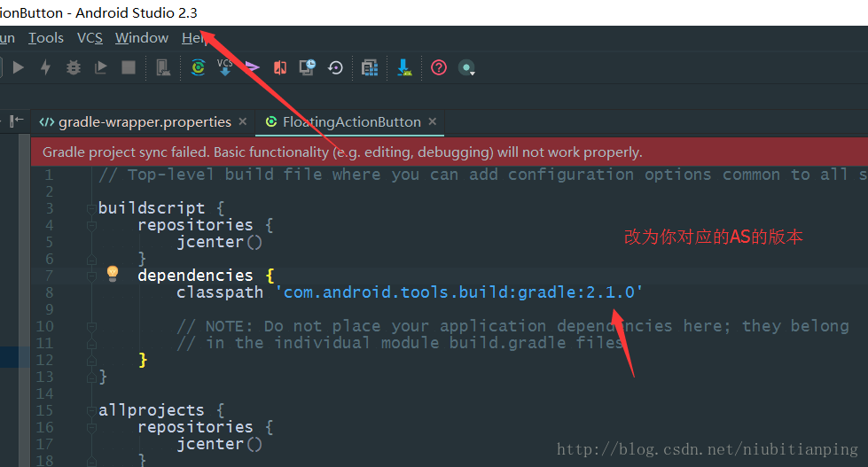
Task: Click the red Help question mark icon
Action: pos(439,67)
